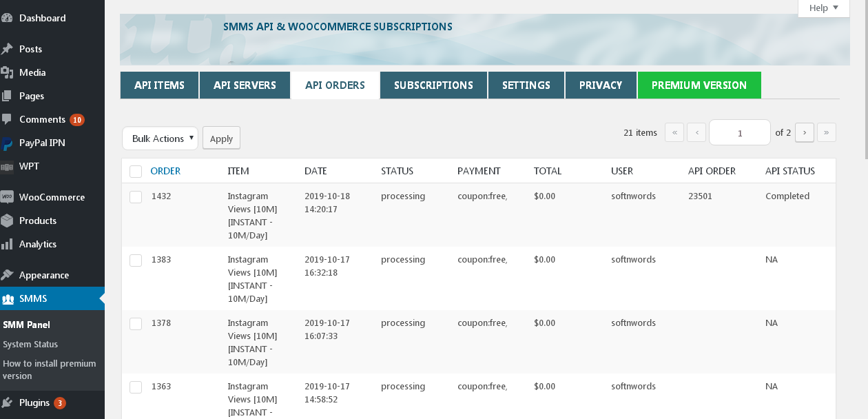Click the Apply button
The height and width of the screenshot is (419, 868).
[221, 139]
